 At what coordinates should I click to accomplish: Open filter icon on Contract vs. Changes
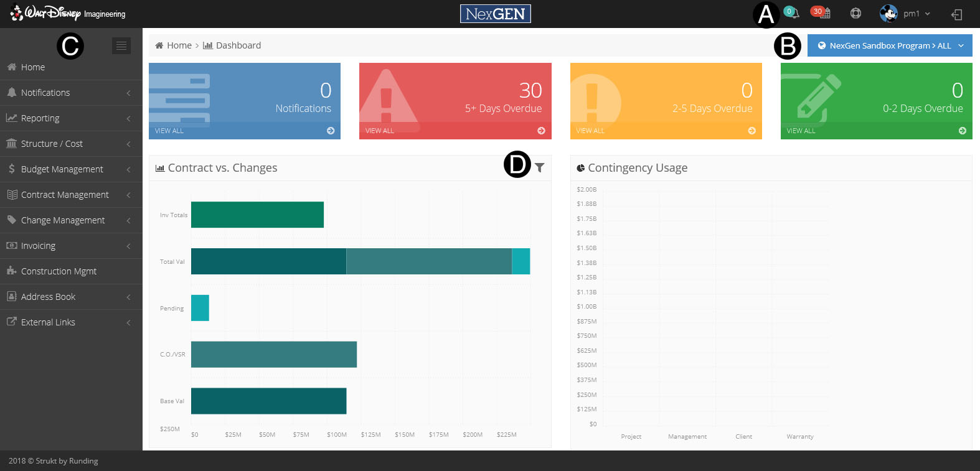[540, 167]
